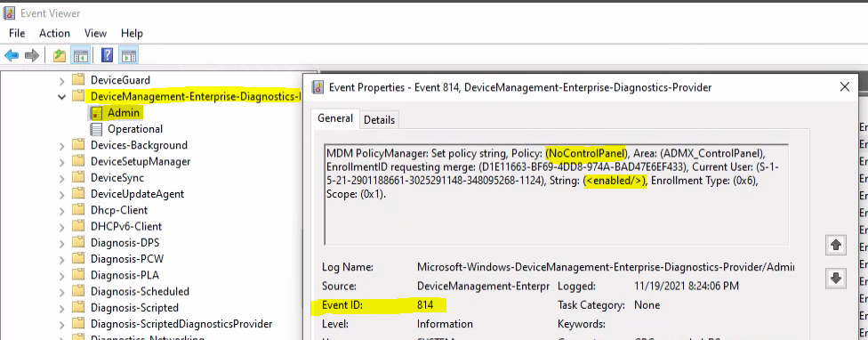
Task: Click the Diagnosis-PLA folder icon
Action: pos(78,275)
